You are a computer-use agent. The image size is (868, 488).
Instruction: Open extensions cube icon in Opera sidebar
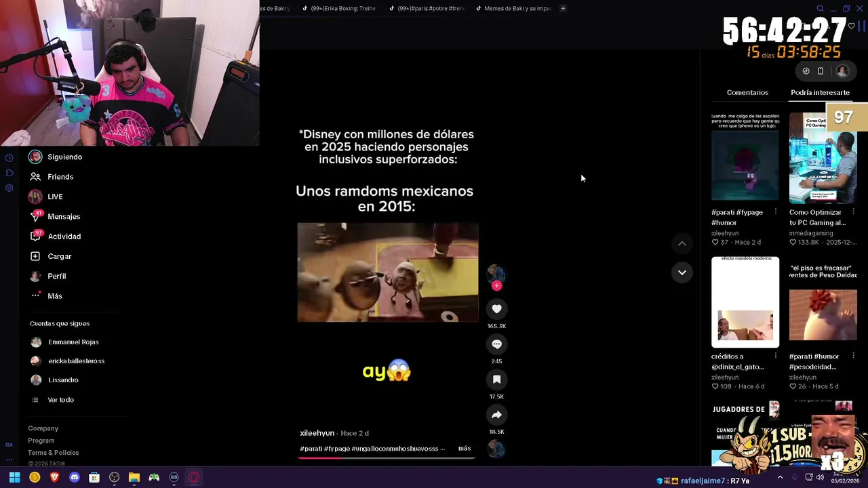pos(9,173)
